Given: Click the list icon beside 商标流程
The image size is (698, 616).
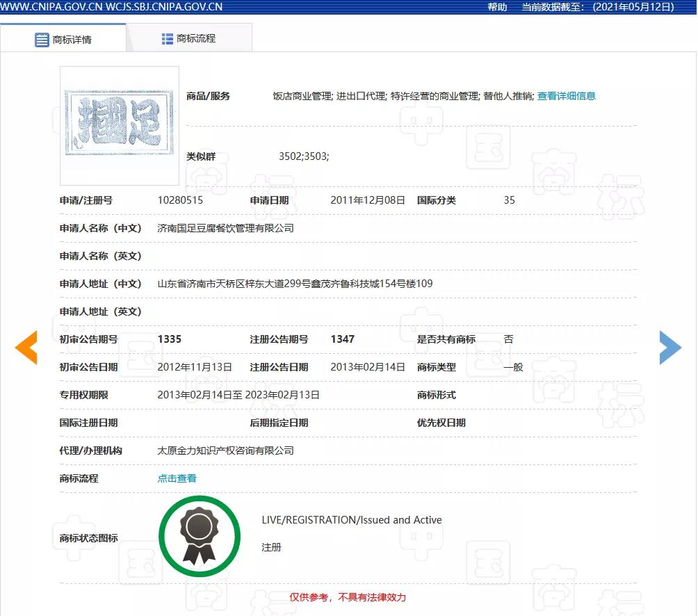Looking at the screenshot, I should [x=167, y=39].
